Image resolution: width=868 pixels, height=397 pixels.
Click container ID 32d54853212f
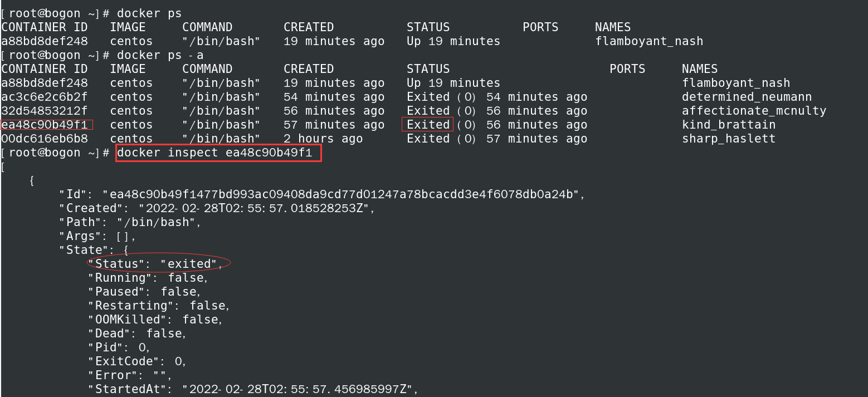click(45, 111)
